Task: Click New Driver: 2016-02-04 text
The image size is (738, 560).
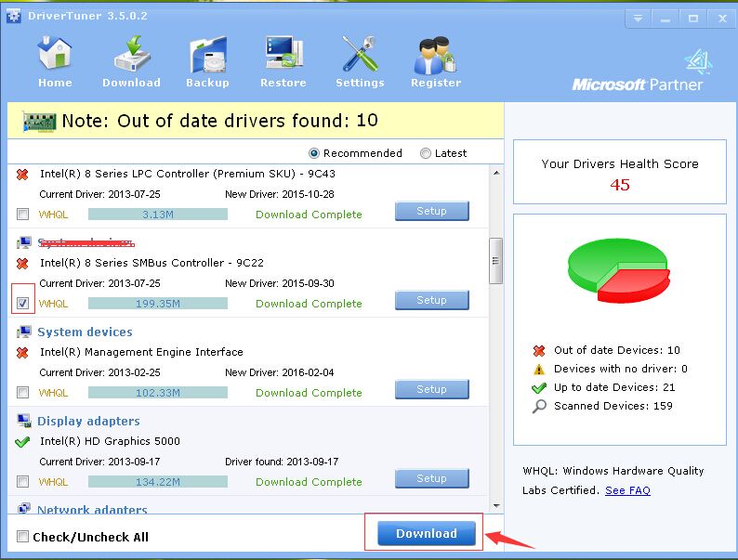Action: (x=280, y=372)
